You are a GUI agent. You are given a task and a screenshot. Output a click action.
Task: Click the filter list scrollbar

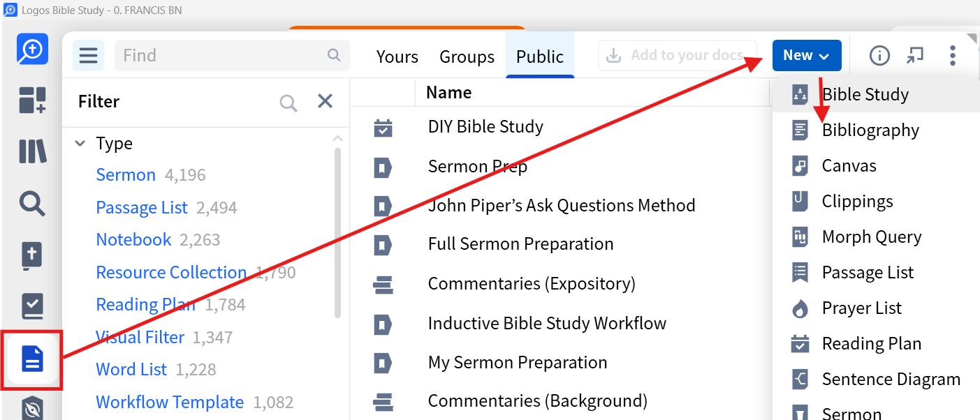click(x=338, y=232)
